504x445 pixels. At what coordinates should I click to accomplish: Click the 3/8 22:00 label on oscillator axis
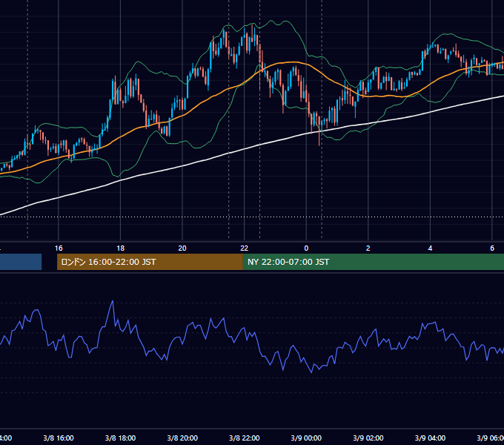click(x=245, y=438)
